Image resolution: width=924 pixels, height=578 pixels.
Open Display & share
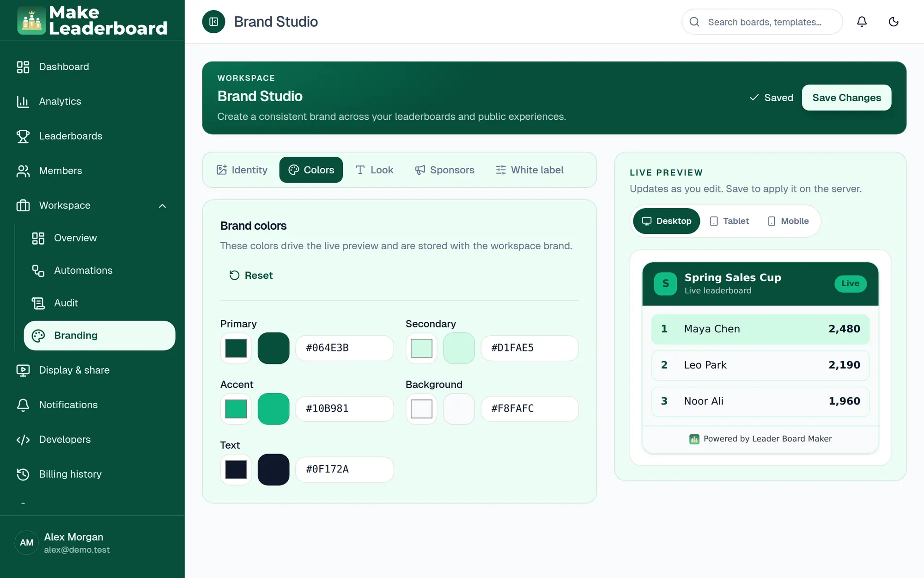(92, 370)
